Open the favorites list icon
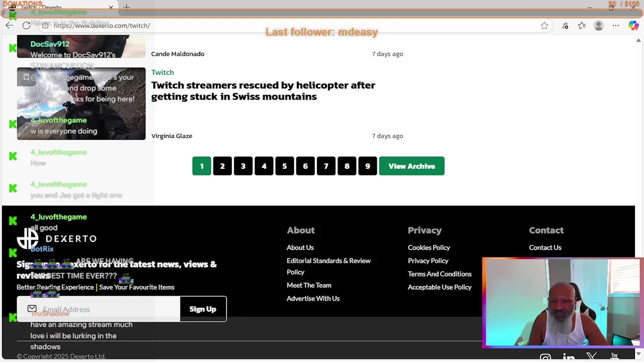The image size is (644, 362). 582,26
